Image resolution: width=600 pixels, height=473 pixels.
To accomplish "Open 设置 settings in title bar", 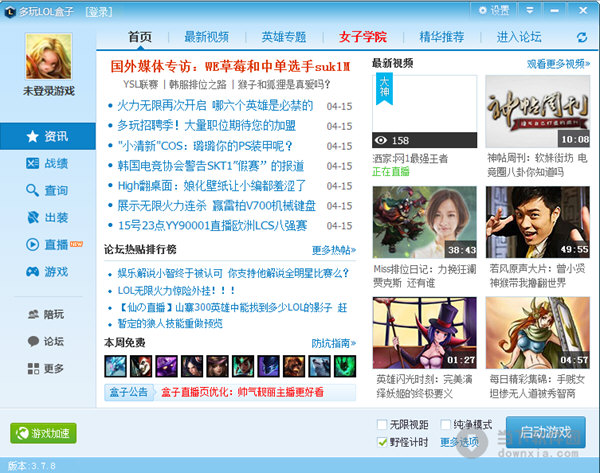I will tap(494, 10).
